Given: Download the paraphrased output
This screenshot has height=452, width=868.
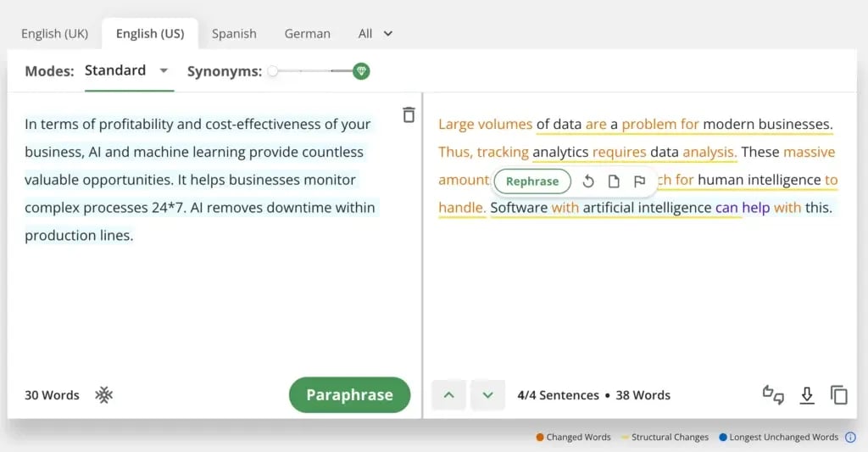Looking at the screenshot, I should (x=807, y=395).
